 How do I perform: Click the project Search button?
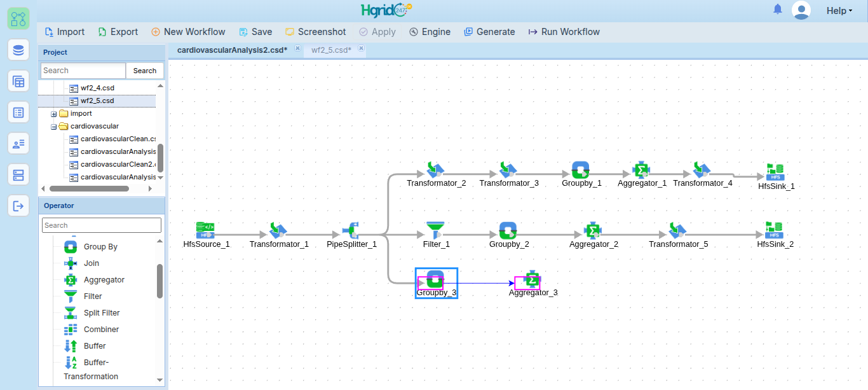click(x=145, y=71)
